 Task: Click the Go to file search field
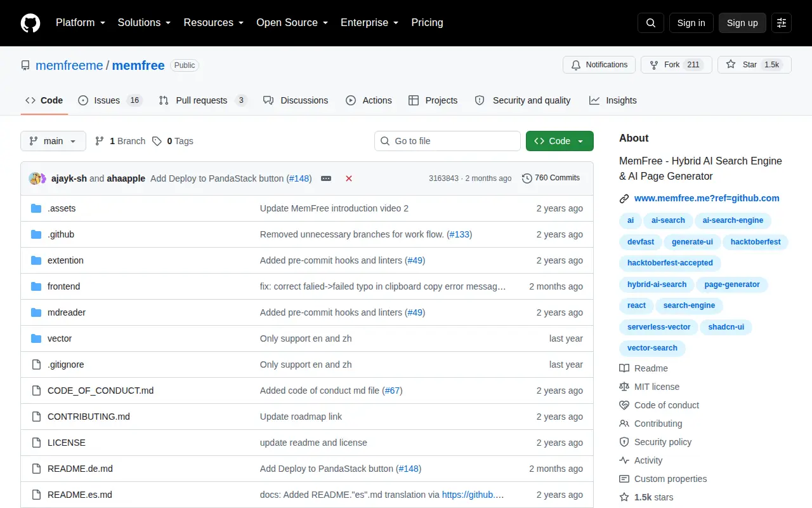[447, 141]
